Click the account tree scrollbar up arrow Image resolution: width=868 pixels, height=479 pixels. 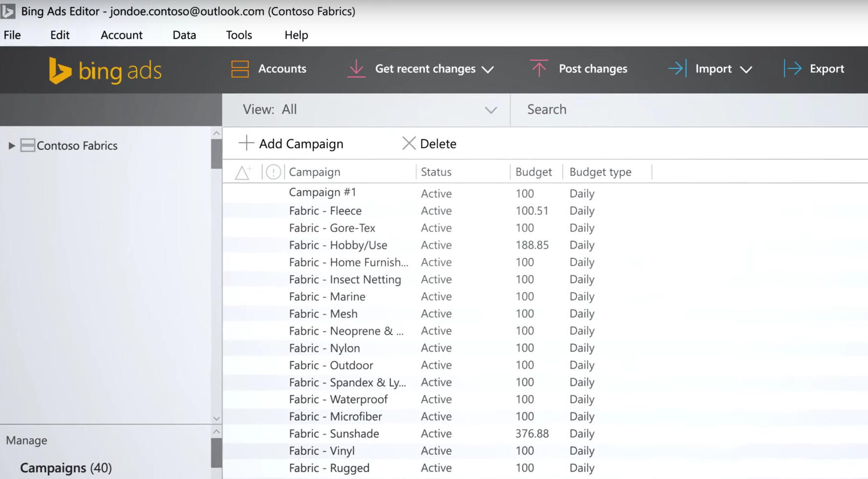(x=216, y=133)
